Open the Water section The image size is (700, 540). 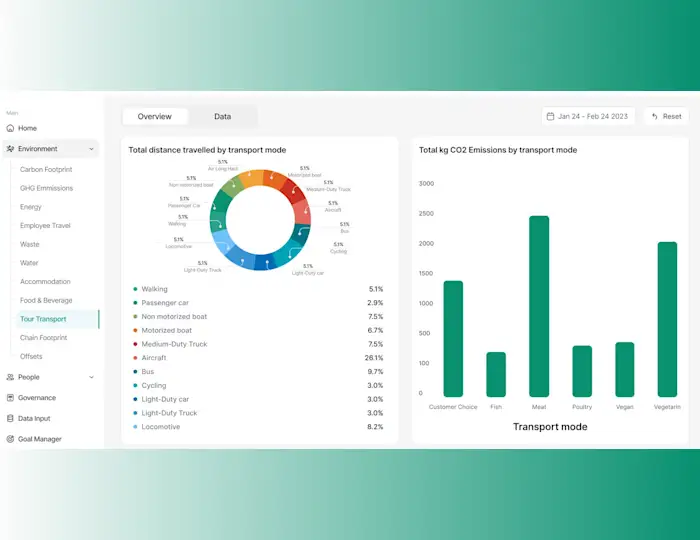tap(29, 263)
